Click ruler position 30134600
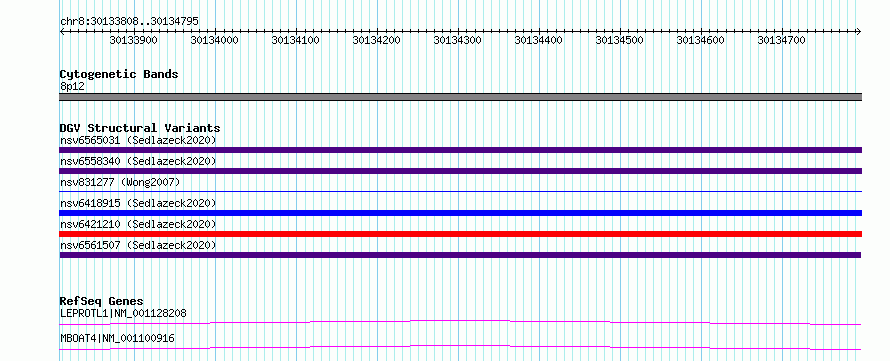 pos(701,40)
